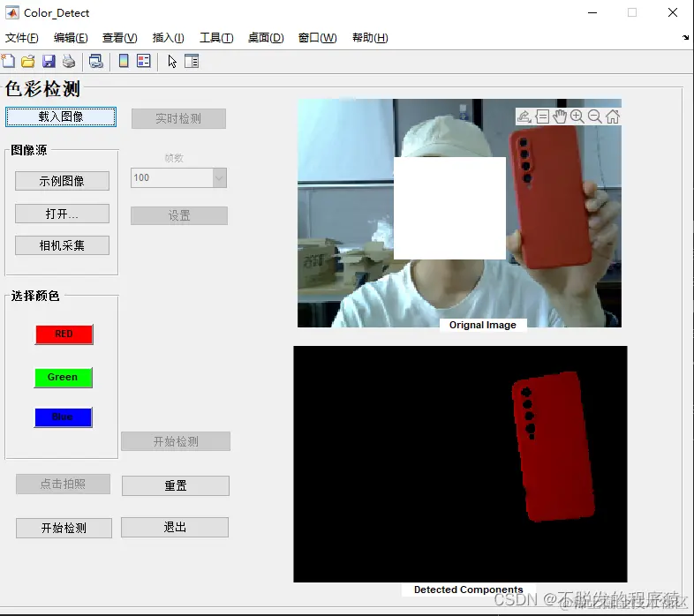
Task: Click the axes export icon
Action: [524, 116]
